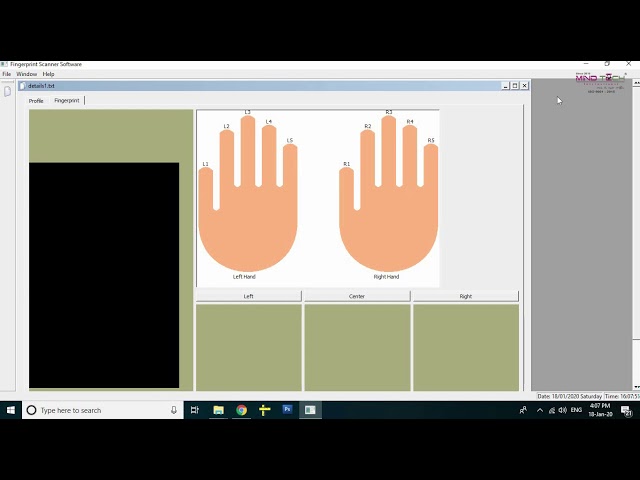640x480 pixels.
Task: Open the File menu
Action: (7, 74)
